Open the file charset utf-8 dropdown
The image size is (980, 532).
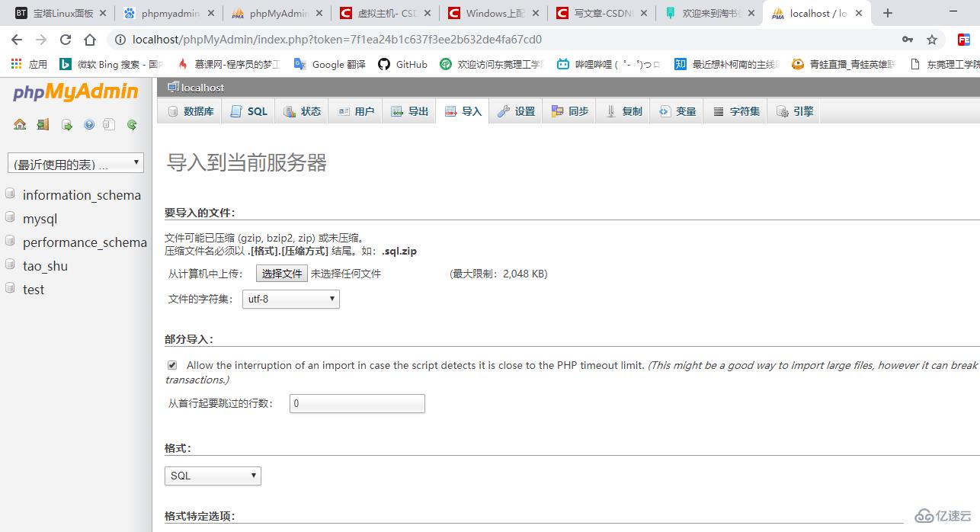290,299
